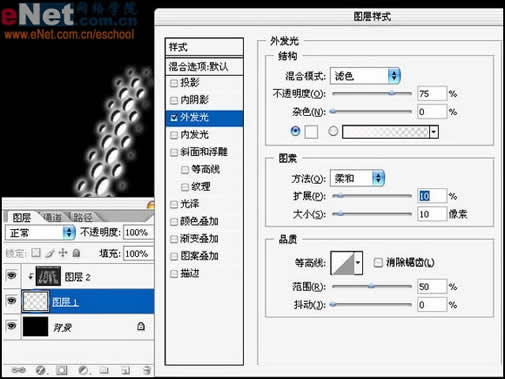Click the new adjustment layer icon
Viewport: 505px width, 379px height.
pos(83,370)
